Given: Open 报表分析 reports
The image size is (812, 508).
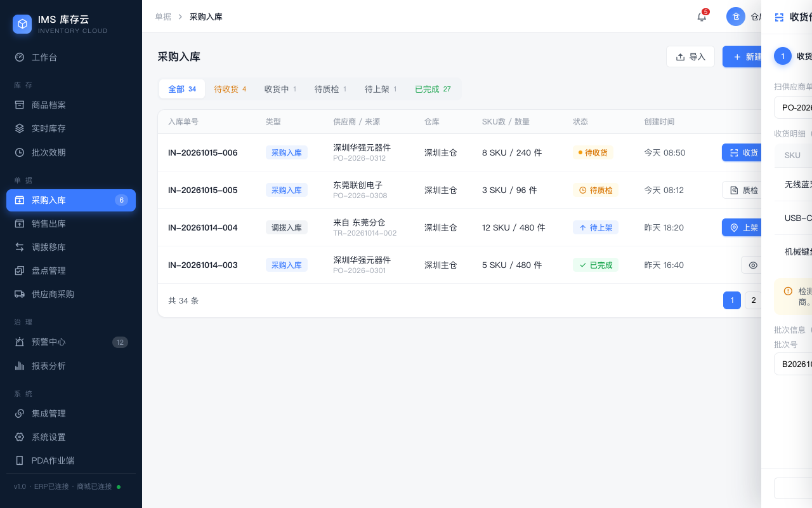Looking at the screenshot, I should [71, 366].
